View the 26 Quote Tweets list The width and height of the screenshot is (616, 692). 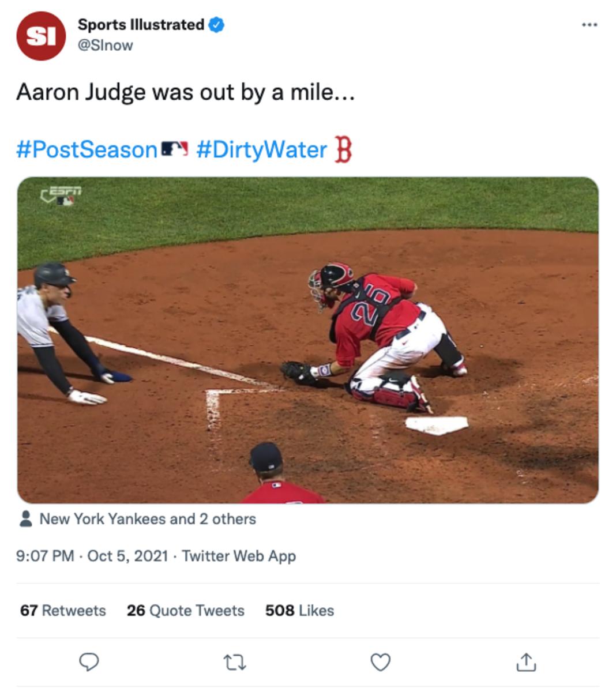[185, 610]
